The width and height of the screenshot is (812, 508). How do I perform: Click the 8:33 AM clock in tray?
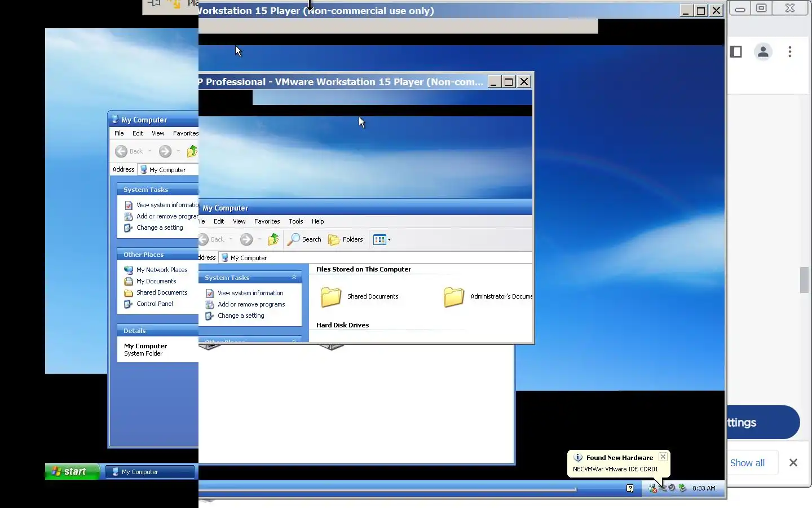(704, 488)
